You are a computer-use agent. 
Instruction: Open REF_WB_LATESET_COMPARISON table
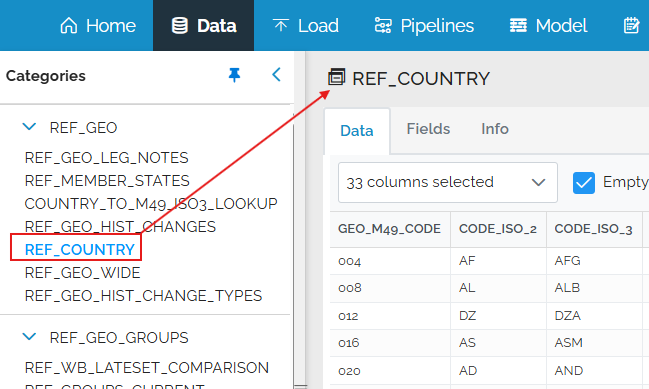coord(147,367)
